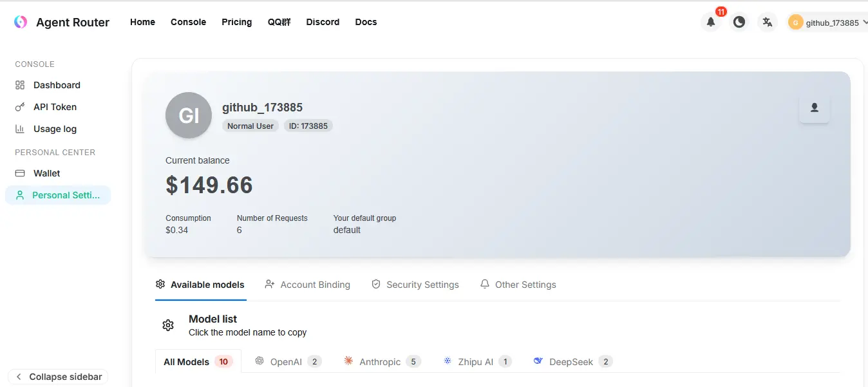Screen dimensions: 868x387
Task: Click the Model list gear icon
Action: coord(168,325)
